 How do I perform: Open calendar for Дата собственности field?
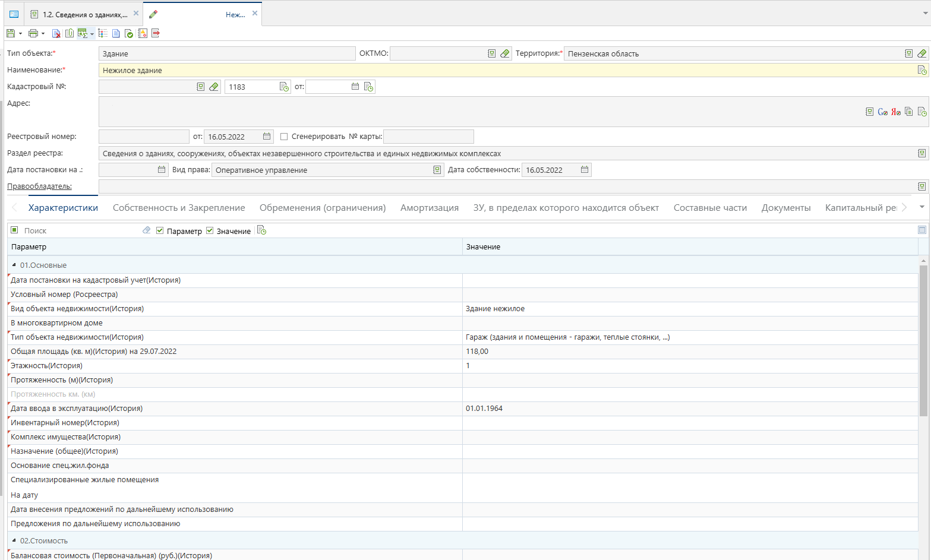coord(585,170)
